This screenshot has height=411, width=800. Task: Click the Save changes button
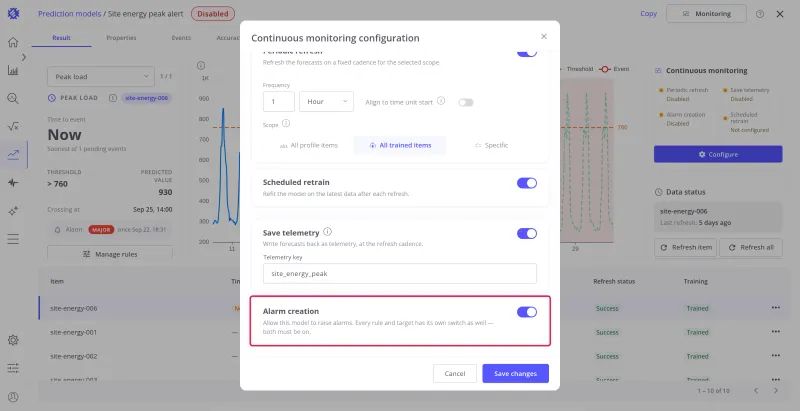click(x=515, y=373)
